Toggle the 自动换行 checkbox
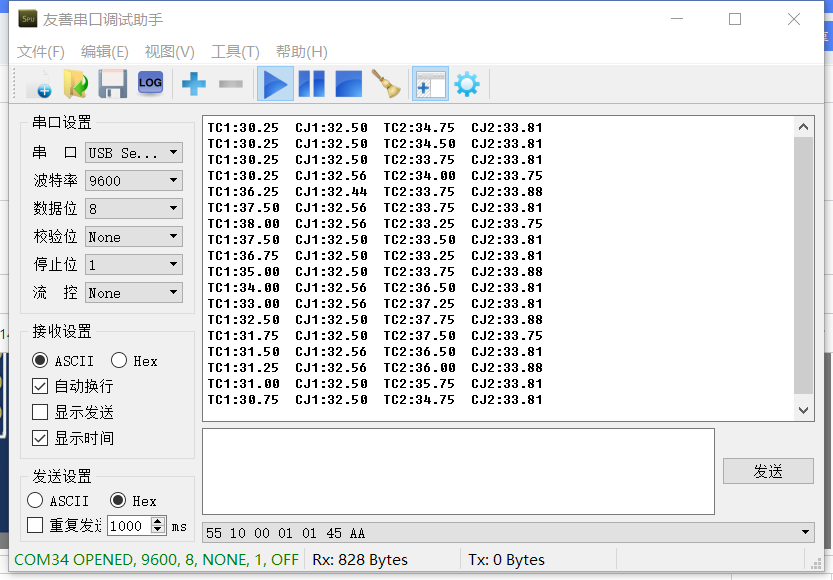This screenshot has width=833, height=580. (x=40, y=386)
